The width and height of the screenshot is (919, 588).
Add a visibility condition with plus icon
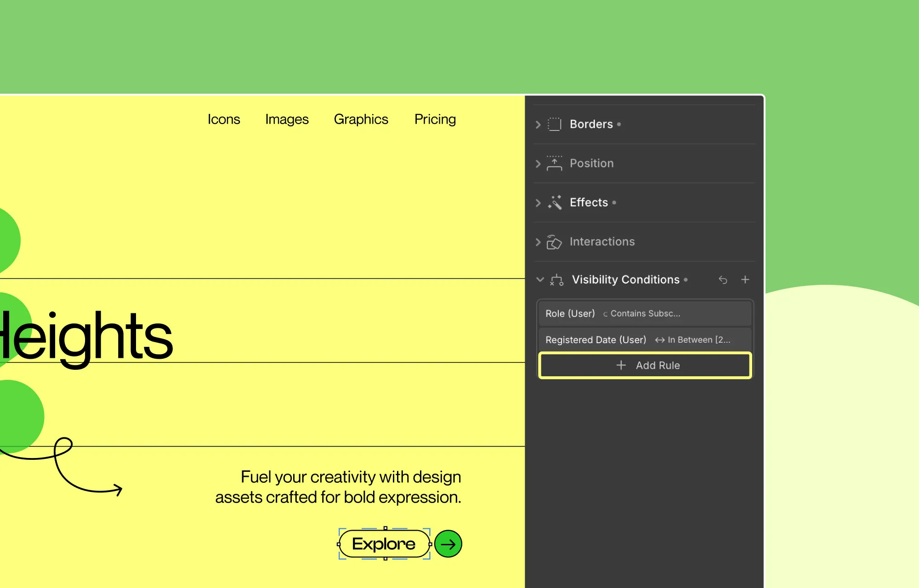click(745, 279)
